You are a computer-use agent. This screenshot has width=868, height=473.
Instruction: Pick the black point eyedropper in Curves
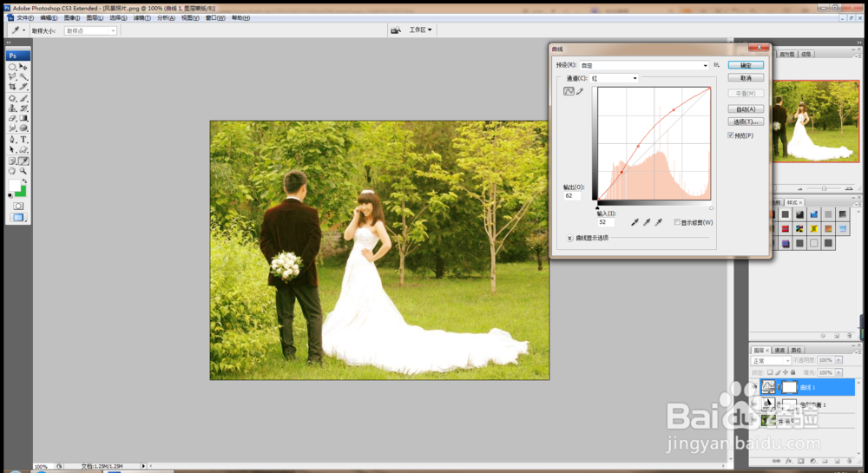point(635,222)
